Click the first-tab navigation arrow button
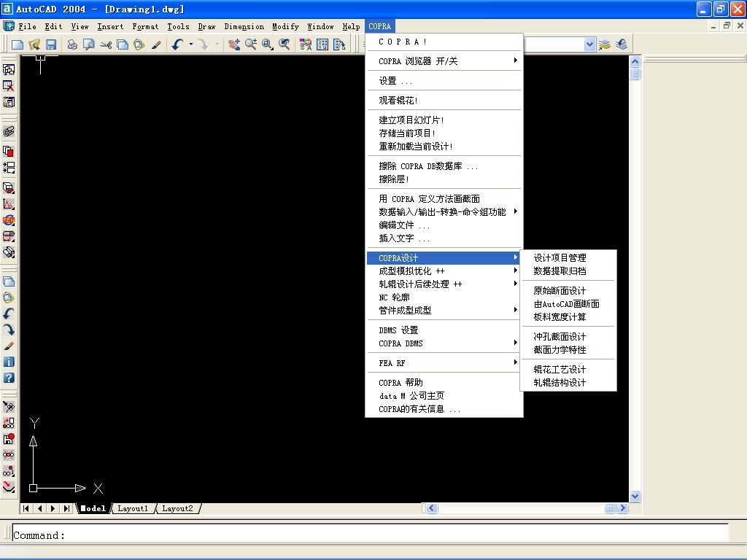 pyautogui.click(x=26, y=508)
